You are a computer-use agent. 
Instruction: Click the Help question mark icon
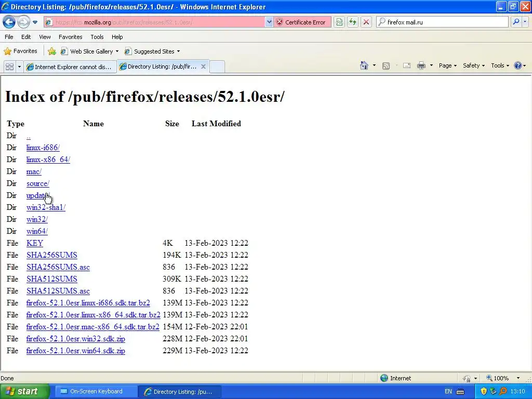click(518, 65)
